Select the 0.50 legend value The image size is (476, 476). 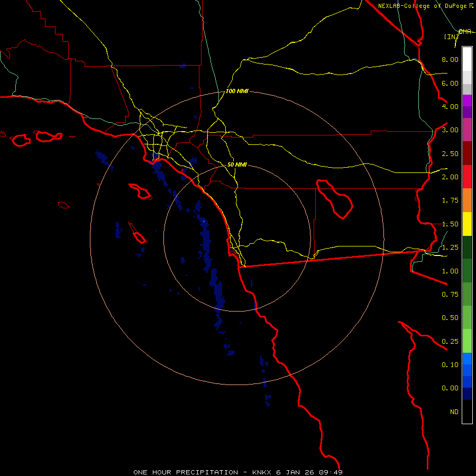click(450, 318)
